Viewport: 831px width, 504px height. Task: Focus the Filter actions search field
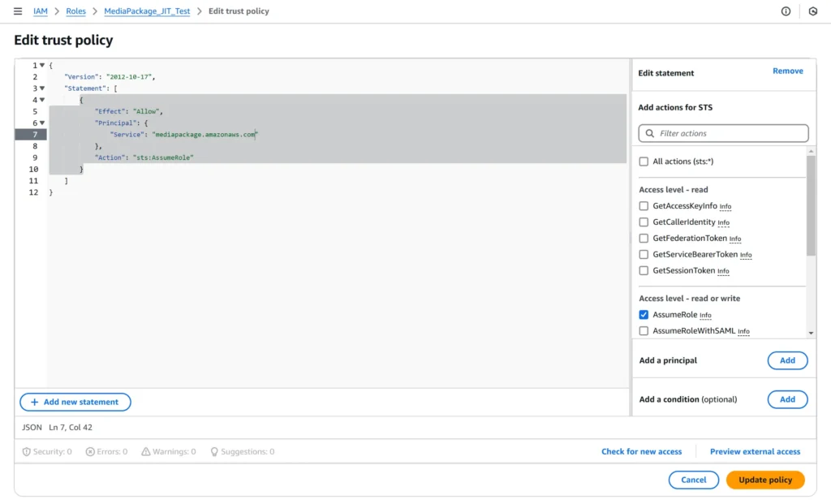[x=723, y=134]
